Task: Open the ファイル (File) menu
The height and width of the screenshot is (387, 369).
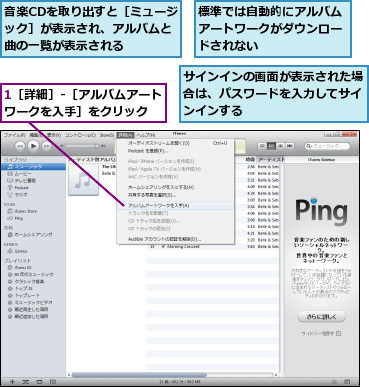Action: (x=14, y=135)
